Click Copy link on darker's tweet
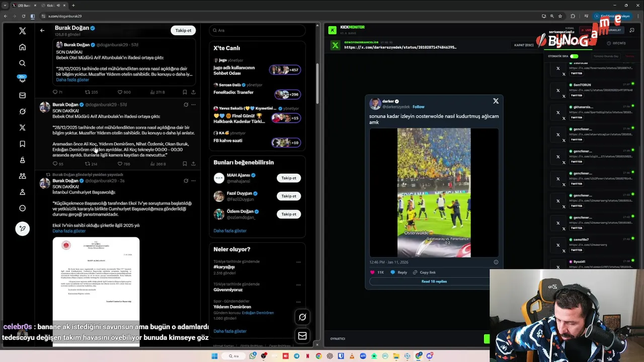644x362 pixels. tap(424, 273)
